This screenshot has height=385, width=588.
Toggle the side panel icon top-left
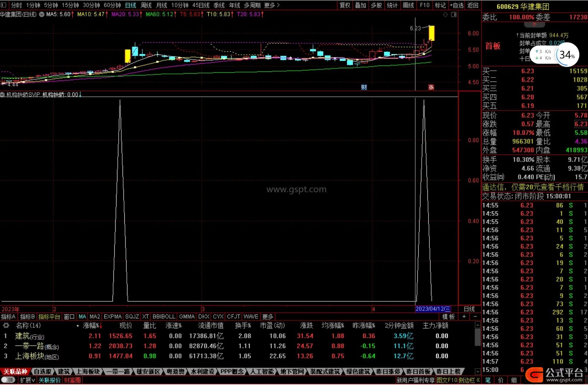coord(4,5)
